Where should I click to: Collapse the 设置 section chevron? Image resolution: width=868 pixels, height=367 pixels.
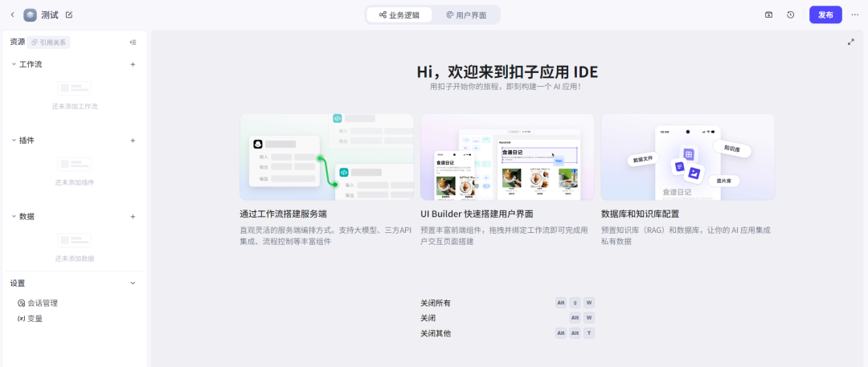pyautogui.click(x=133, y=283)
